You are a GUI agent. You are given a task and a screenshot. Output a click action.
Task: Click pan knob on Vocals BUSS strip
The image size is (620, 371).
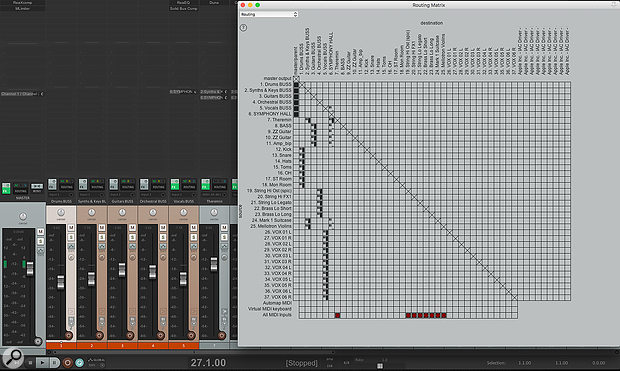183,212
